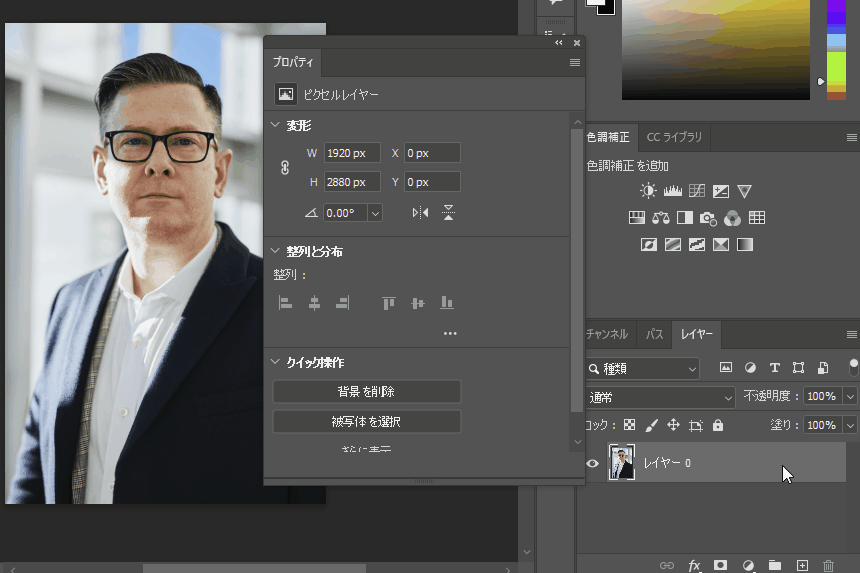This screenshot has width=860, height=573.
Task: Create new fill or adjustment layer
Action: [x=748, y=565]
